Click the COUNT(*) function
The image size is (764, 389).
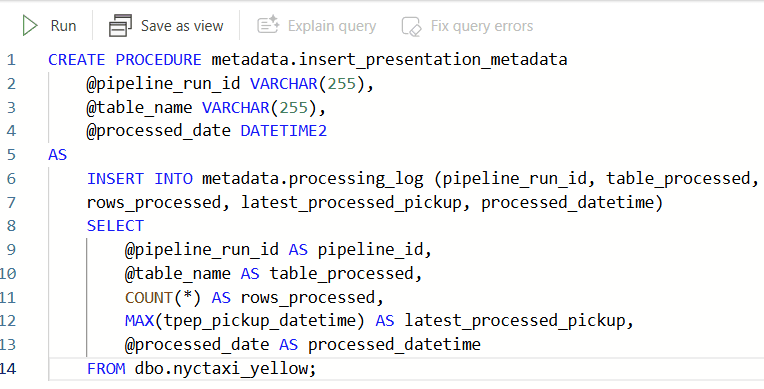(x=163, y=297)
